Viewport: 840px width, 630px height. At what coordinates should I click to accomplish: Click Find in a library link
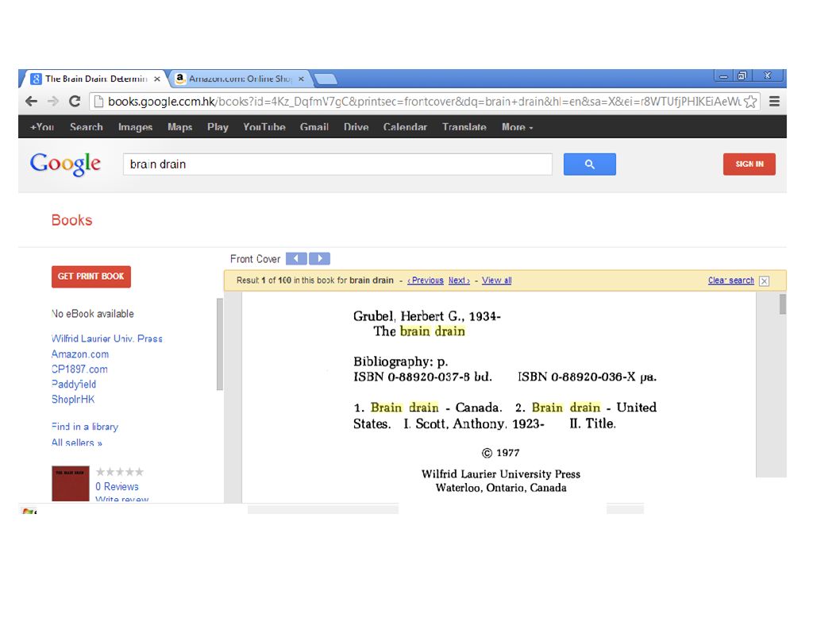[85, 427]
